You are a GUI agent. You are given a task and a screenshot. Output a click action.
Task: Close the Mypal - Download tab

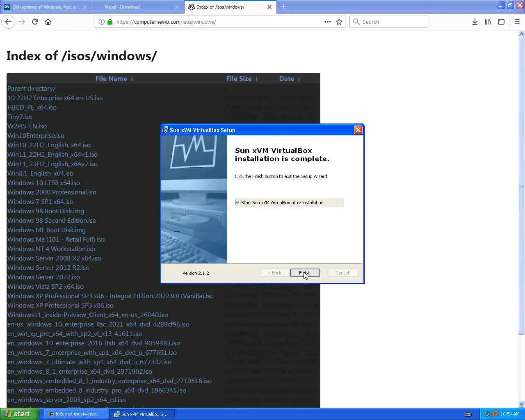177,7
